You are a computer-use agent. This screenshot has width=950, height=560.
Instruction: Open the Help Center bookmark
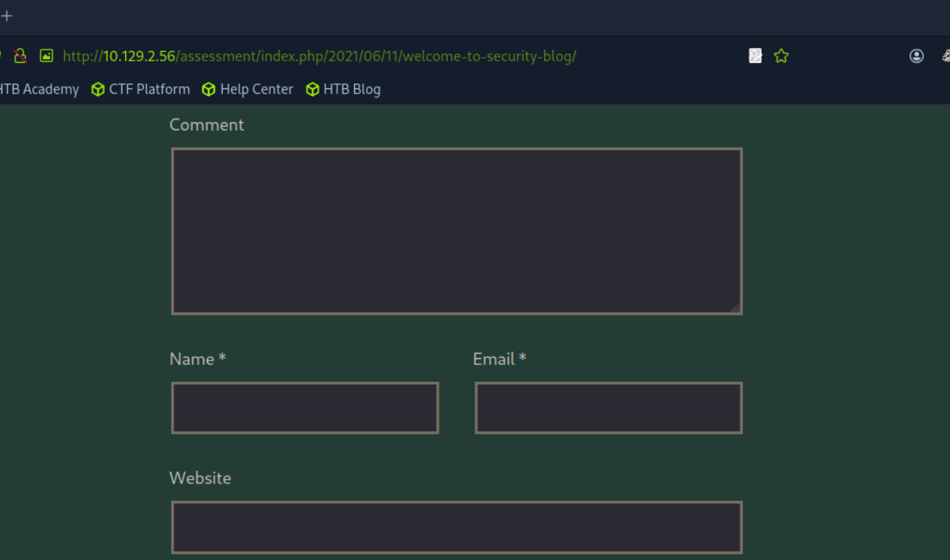point(256,89)
